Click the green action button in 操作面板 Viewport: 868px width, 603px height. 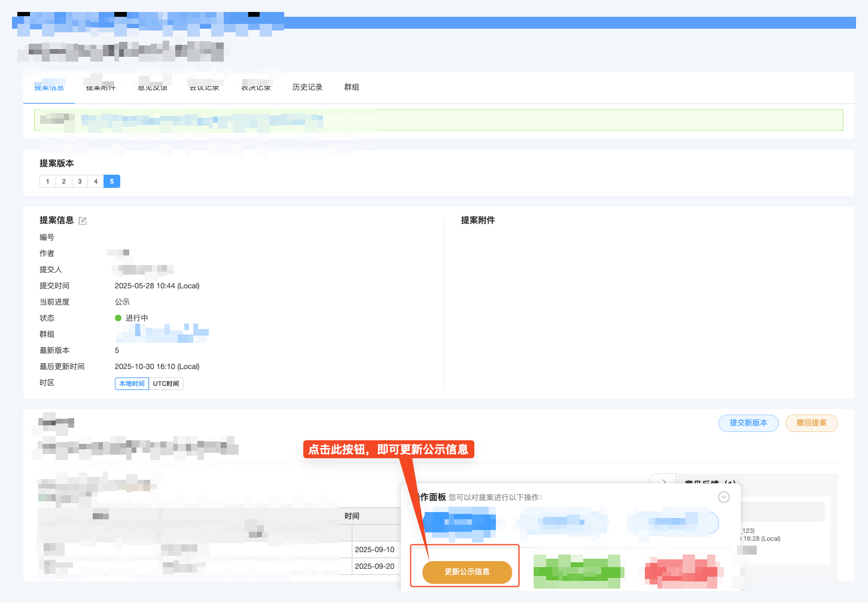[x=578, y=572]
